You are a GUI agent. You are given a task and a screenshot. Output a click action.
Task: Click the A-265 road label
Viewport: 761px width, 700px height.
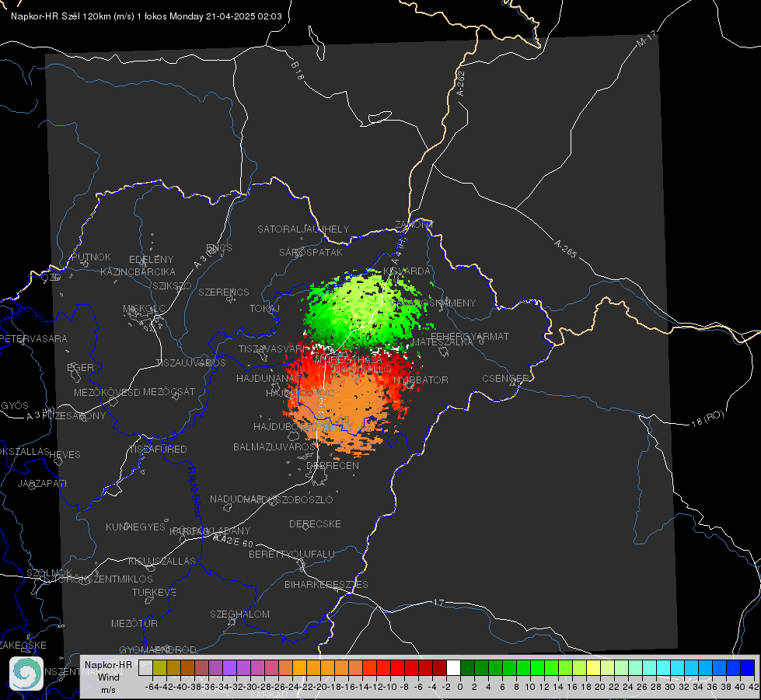coord(565,248)
